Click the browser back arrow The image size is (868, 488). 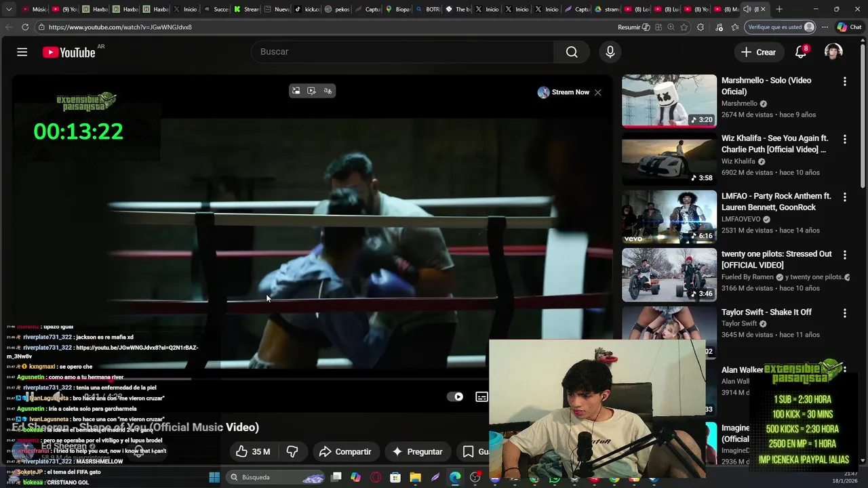click(x=9, y=27)
